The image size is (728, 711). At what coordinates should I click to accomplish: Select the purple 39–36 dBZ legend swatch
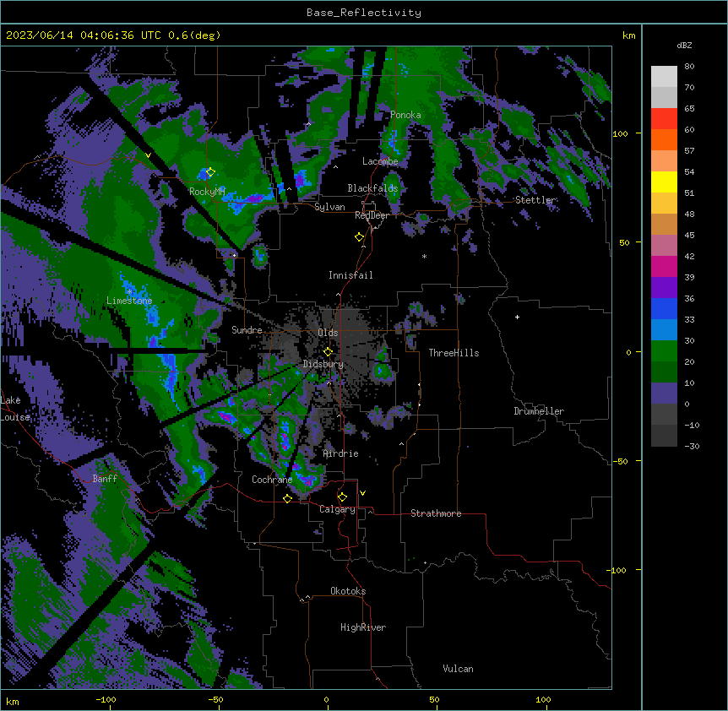click(x=664, y=288)
